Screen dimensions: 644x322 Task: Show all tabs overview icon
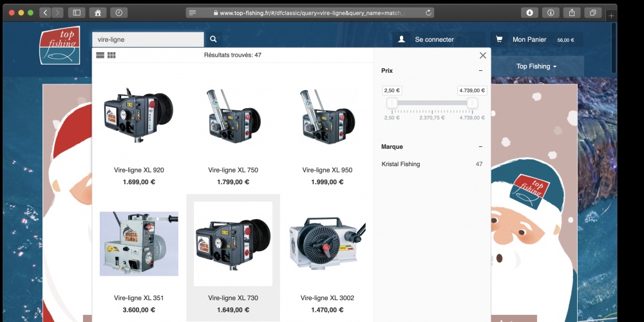coord(592,13)
